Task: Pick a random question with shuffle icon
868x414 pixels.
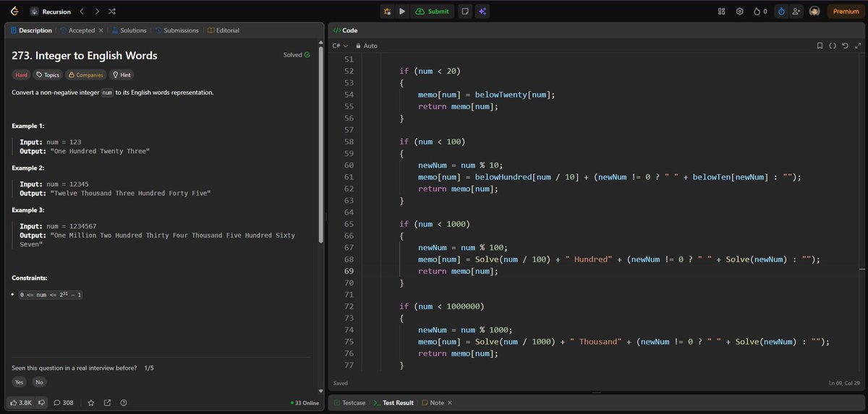Action: 111,12
